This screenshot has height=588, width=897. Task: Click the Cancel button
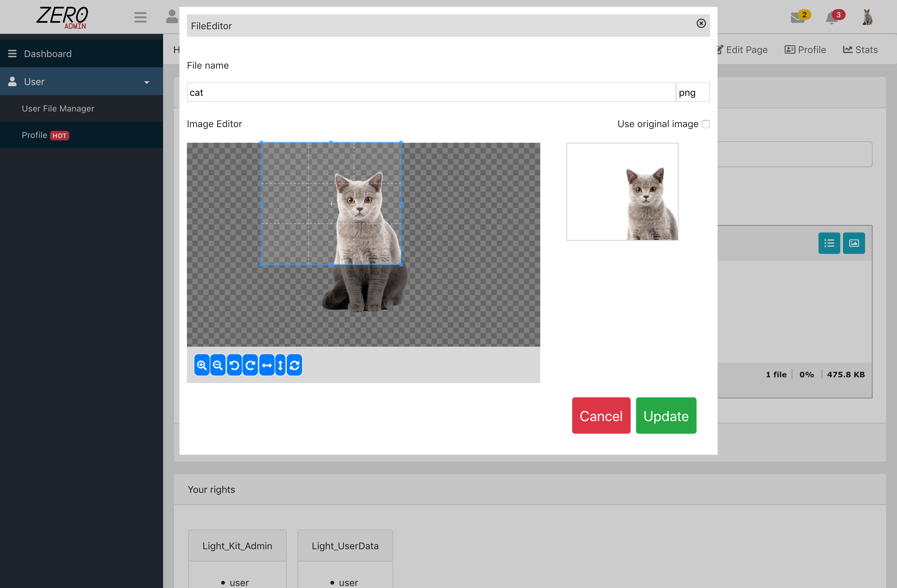601,415
